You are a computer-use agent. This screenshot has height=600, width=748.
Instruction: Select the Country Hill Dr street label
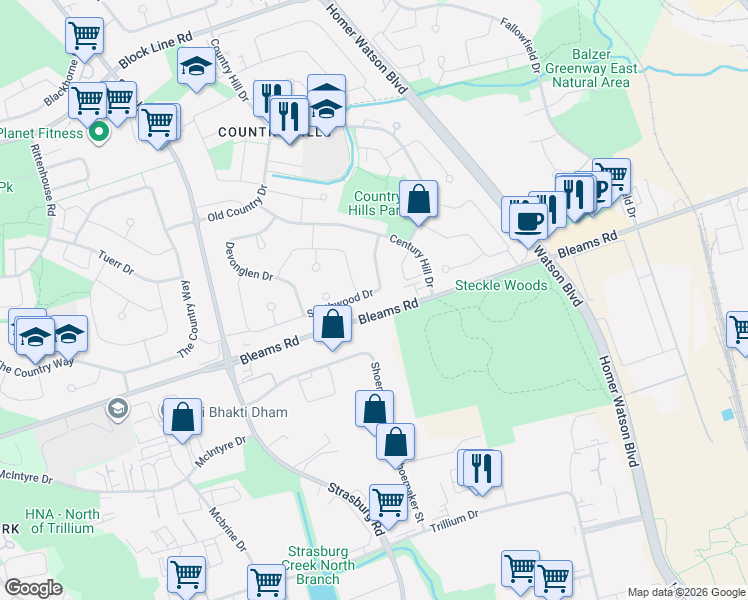coord(229,70)
